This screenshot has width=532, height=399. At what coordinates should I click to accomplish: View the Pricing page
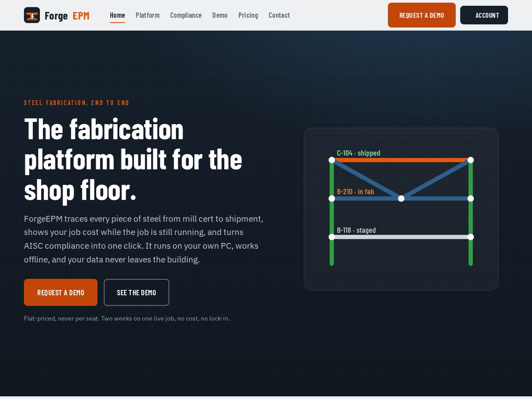point(248,15)
